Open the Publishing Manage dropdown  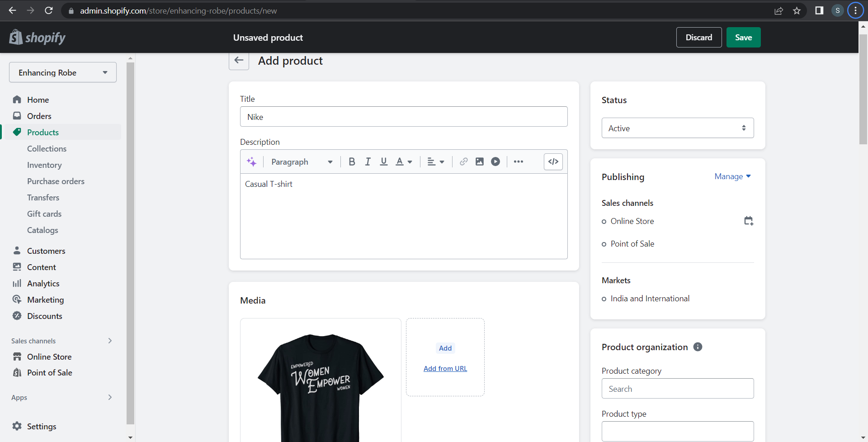coord(733,176)
